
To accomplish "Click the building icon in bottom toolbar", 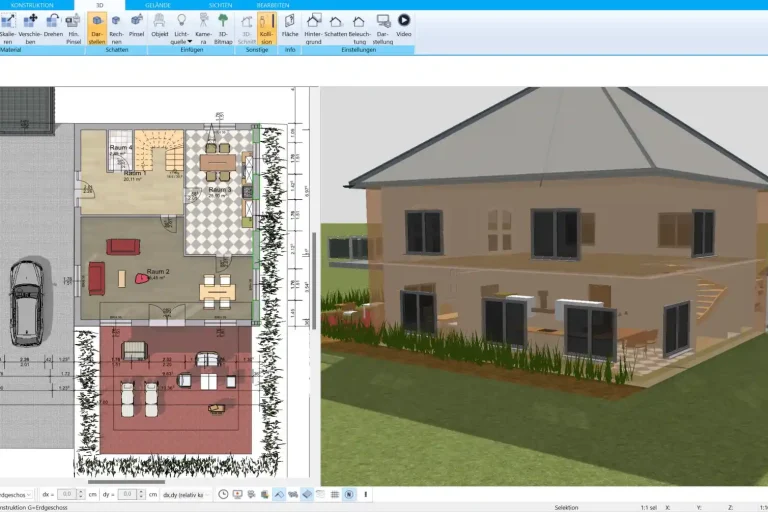I will tap(265, 494).
